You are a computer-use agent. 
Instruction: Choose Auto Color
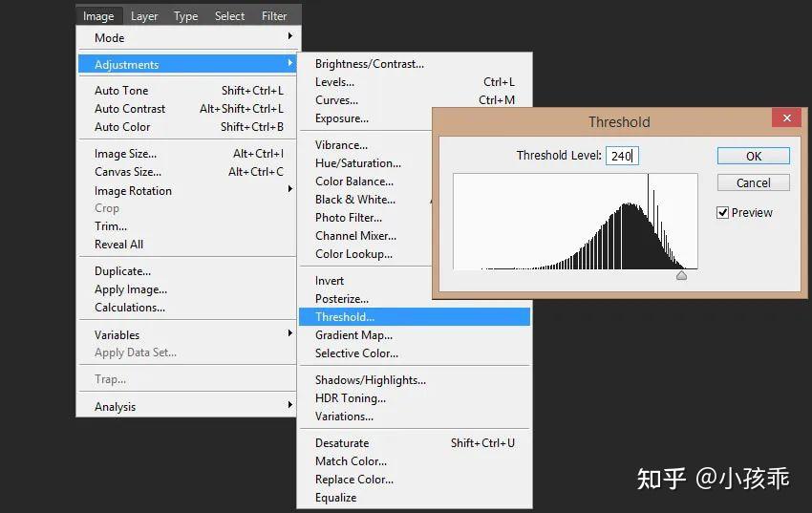(188, 126)
